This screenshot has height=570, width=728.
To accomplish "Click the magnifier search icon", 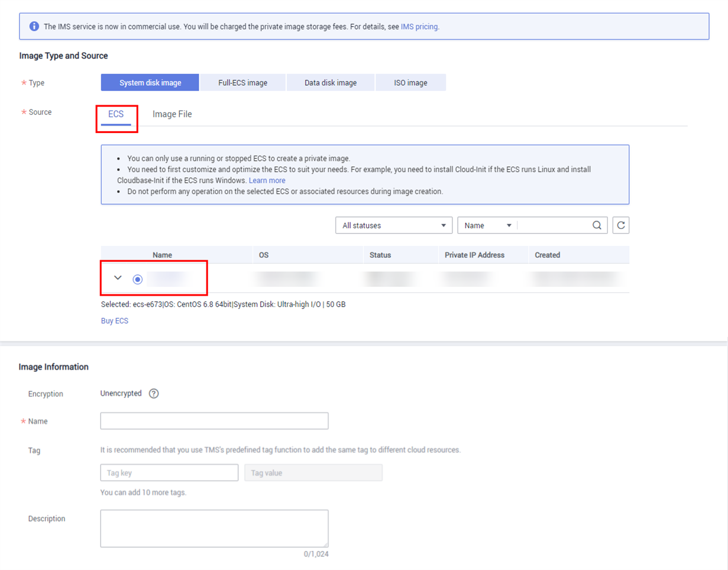I will (x=597, y=225).
